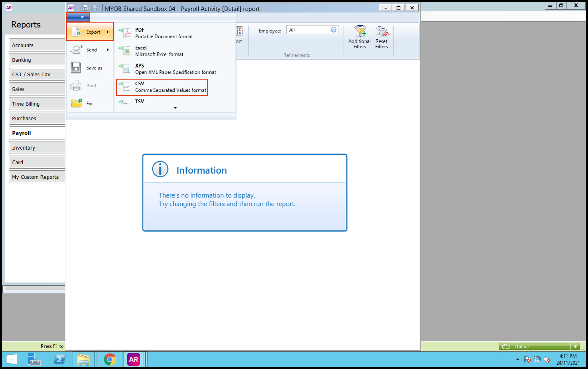Open the blue application menu button
This screenshot has width=588, height=369.
[78, 17]
